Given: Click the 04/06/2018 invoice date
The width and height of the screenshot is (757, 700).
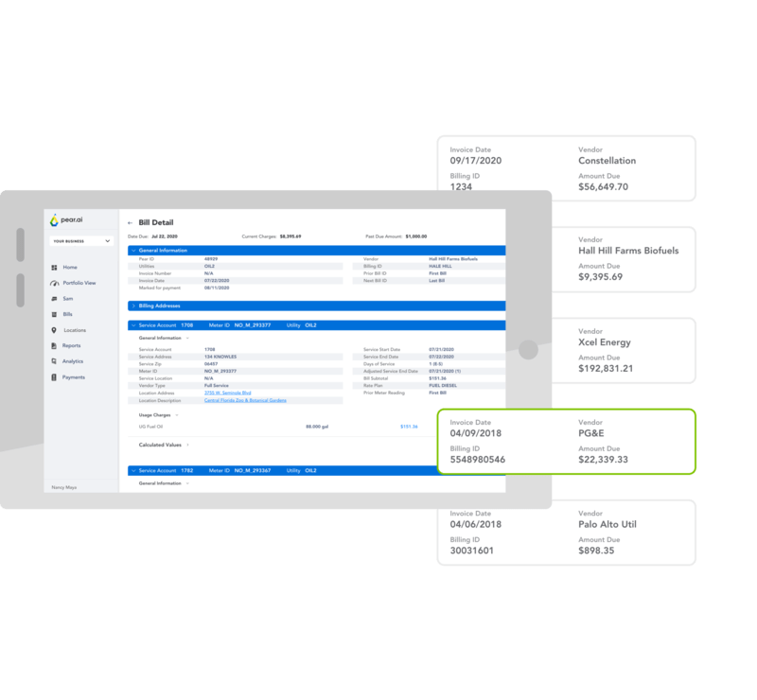Looking at the screenshot, I should (x=476, y=525).
